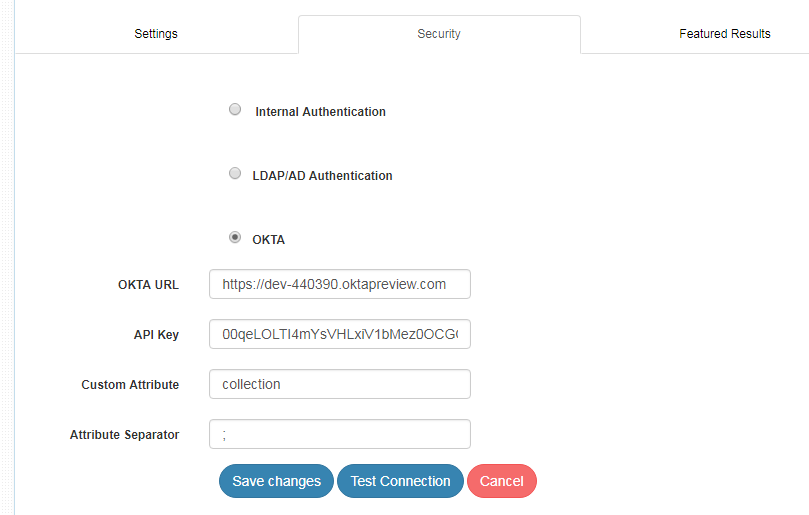Cancel the security configuration edits
This screenshot has width=809, height=515.
[501, 481]
